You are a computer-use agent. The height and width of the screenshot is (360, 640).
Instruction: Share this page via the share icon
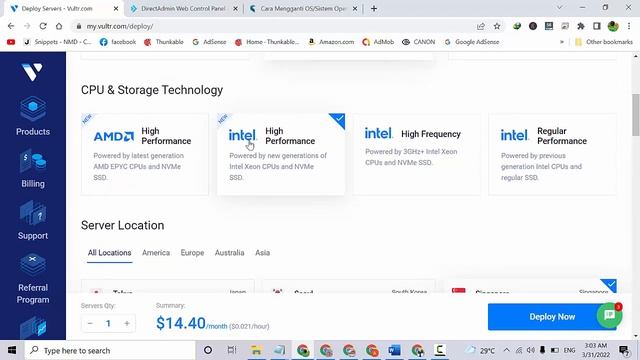(481, 26)
